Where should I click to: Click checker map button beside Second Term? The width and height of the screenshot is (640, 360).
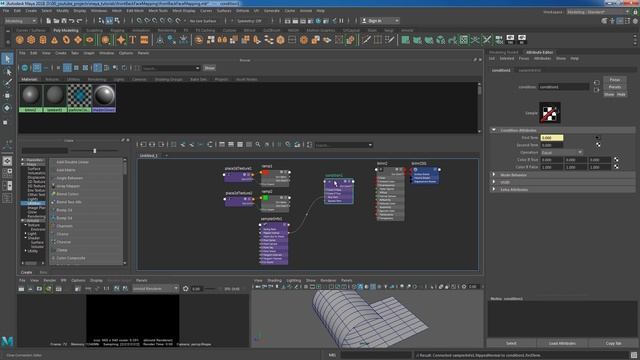click(598, 145)
